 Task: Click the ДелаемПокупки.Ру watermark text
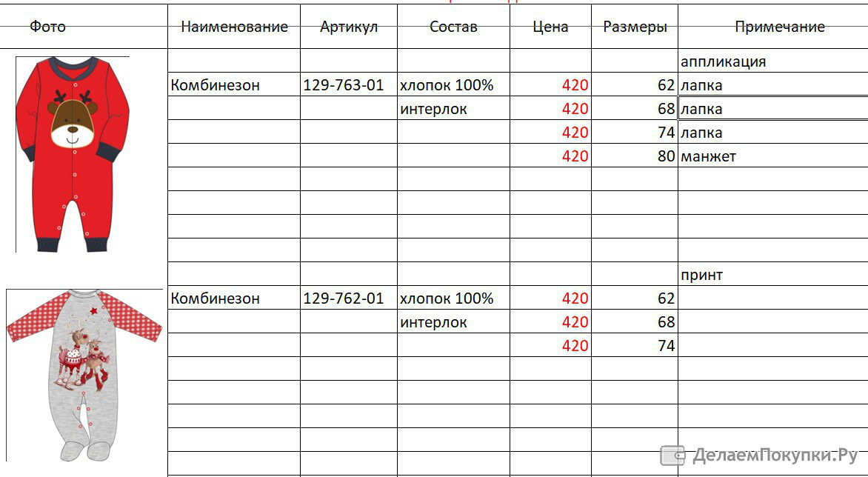775,456
